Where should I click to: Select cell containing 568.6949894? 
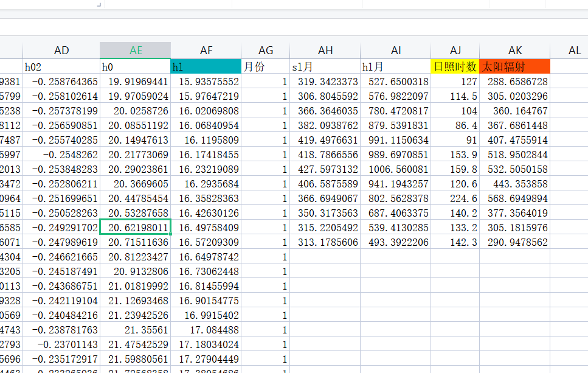point(515,198)
